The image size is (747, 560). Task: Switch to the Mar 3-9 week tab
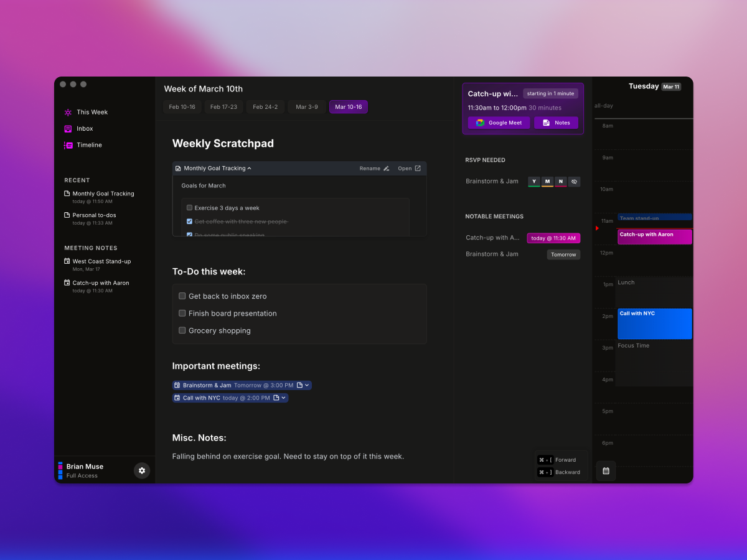point(307,107)
